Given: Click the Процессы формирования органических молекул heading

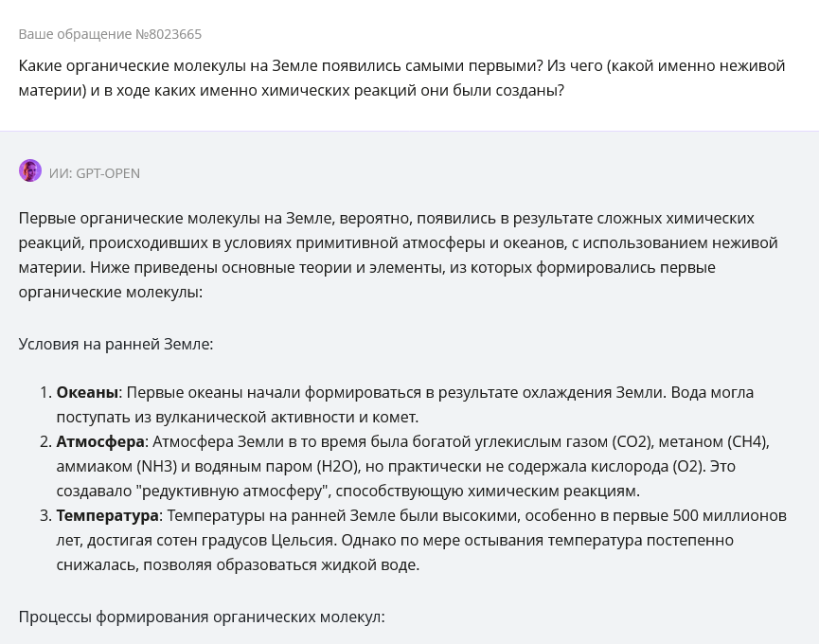Looking at the screenshot, I should pyautogui.click(x=202, y=617).
